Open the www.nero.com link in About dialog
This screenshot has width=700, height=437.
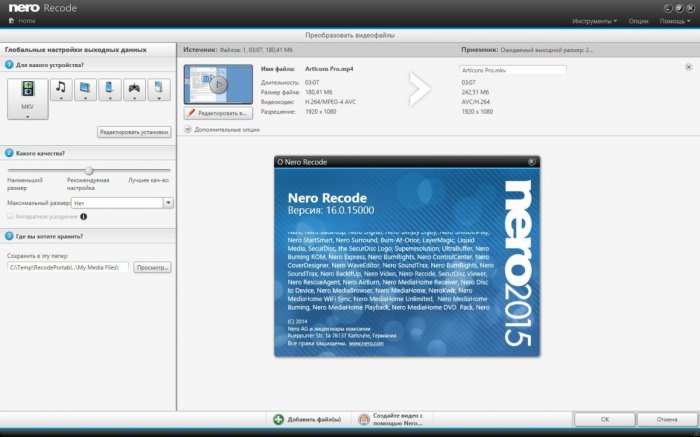click(366, 344)
